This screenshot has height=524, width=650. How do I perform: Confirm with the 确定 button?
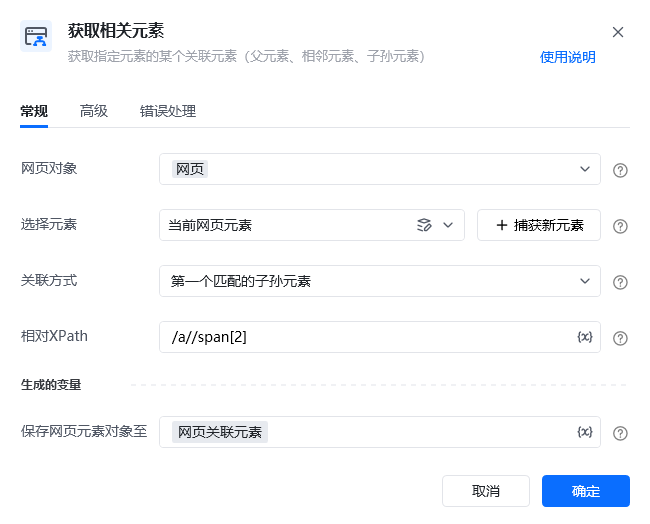pyautogui.click(x=586, y=491)
